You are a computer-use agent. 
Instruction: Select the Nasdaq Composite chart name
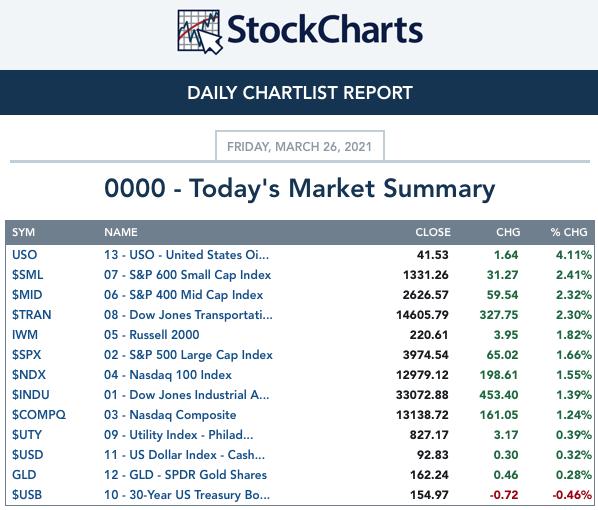pyautogui.click(x=170, y=415)
